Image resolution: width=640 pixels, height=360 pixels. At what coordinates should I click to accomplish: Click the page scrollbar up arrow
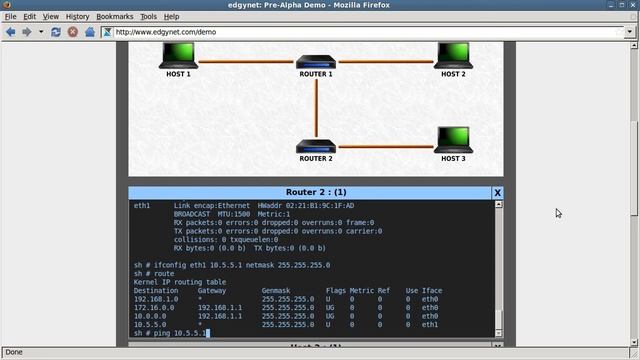pos(633,45)
